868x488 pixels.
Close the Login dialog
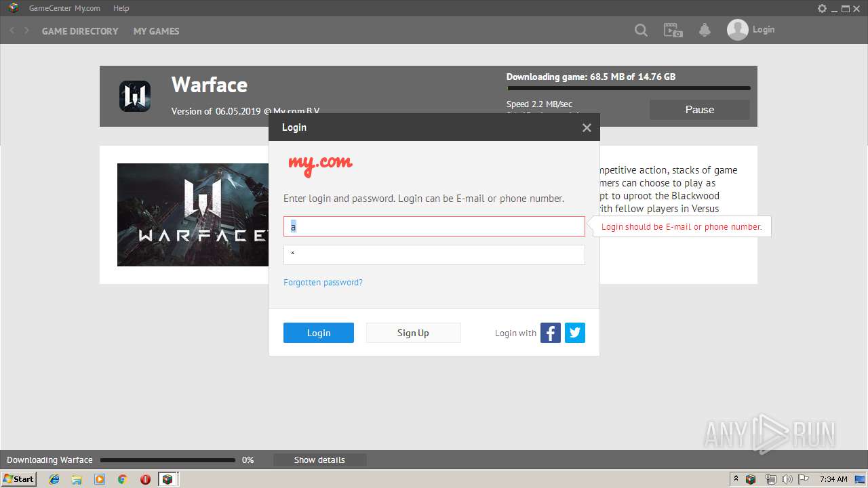click(587, 127)
